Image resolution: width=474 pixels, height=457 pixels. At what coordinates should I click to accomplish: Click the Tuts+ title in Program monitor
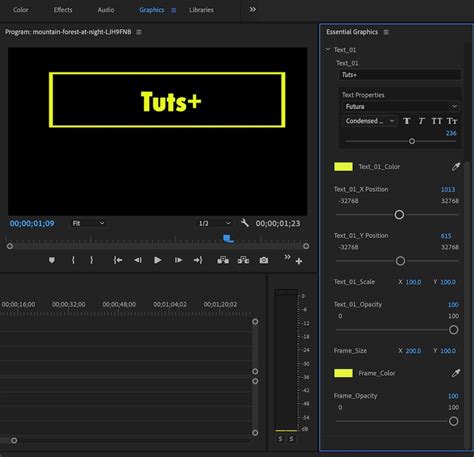(171, 101)
